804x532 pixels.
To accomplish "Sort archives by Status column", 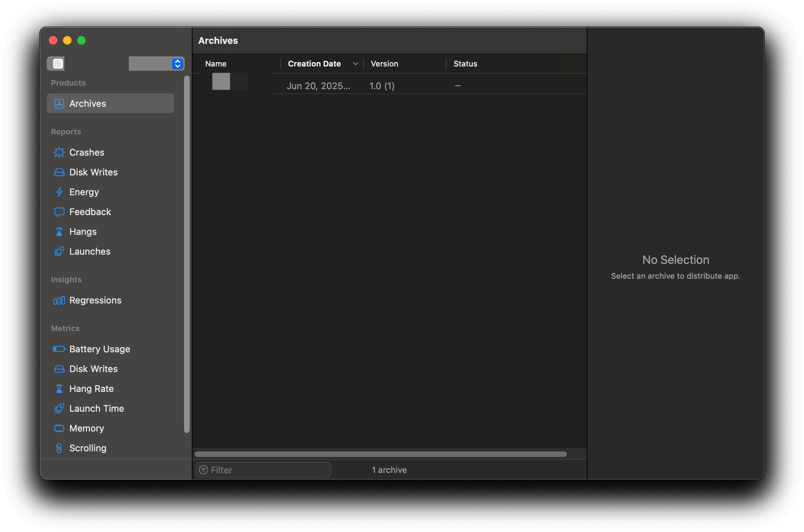I will [x=465, y=64].
